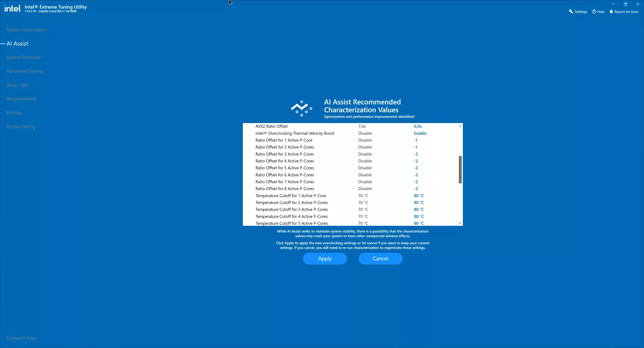The width and height of the screenshot is (644, 348).
Task: Open System Information section
Action: coord(27,30)
